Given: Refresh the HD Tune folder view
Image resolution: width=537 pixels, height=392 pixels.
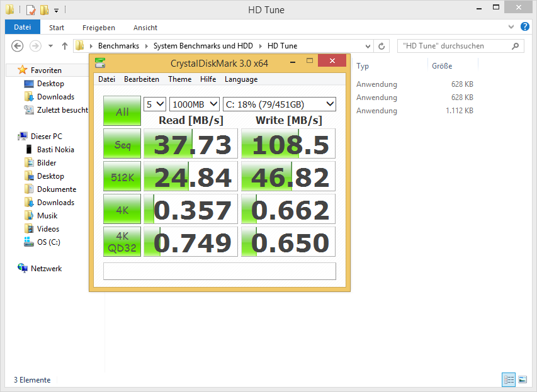Looking at the screenshot, I should (x=382, y=46).
